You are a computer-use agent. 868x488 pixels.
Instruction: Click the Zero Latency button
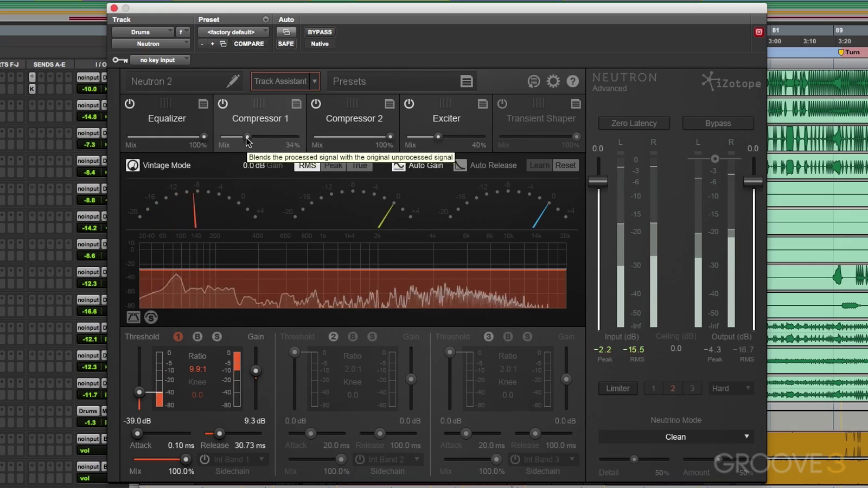[634, 124]
